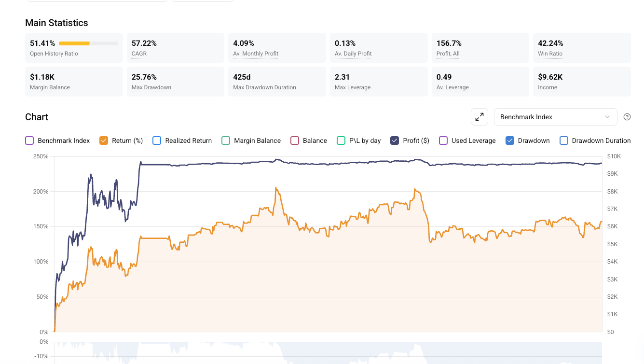
Task: Hide the Profit ($) series
Action: tap(395, 140)
